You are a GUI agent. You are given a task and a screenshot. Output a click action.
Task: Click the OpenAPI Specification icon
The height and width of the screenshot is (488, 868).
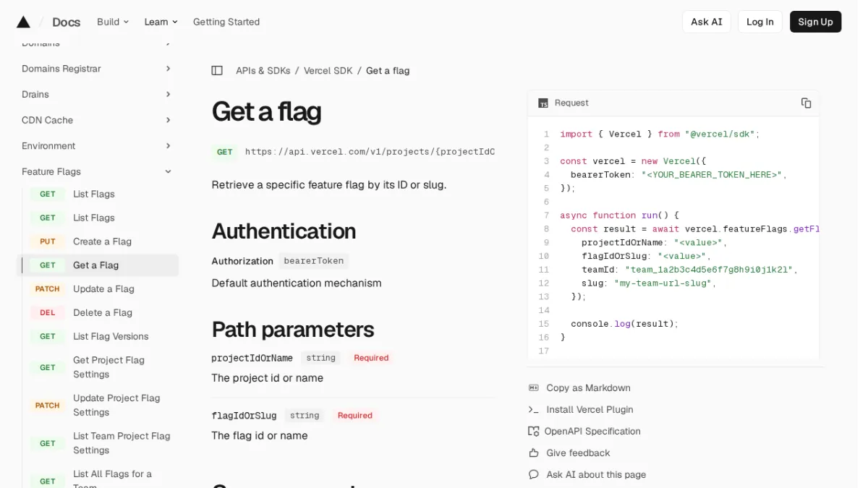534,431
